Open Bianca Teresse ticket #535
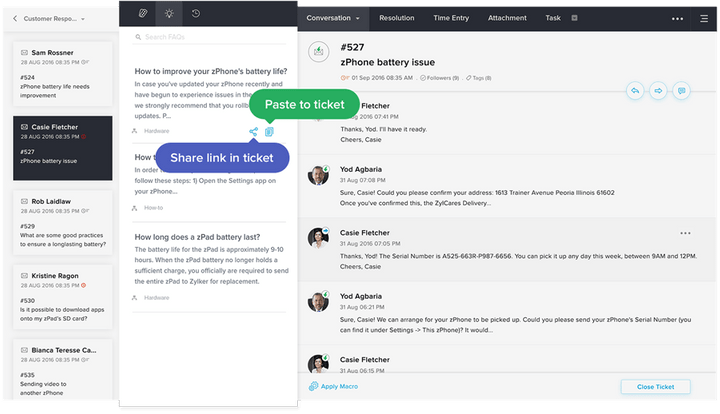The width and height of the screenshot is (720, 414). click(62, 369)
